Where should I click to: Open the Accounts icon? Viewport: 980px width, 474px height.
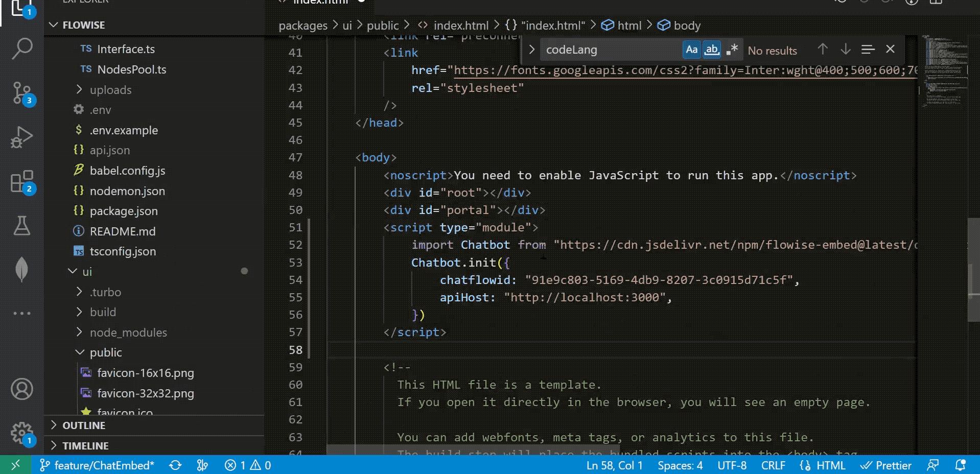tap(22, 389)
